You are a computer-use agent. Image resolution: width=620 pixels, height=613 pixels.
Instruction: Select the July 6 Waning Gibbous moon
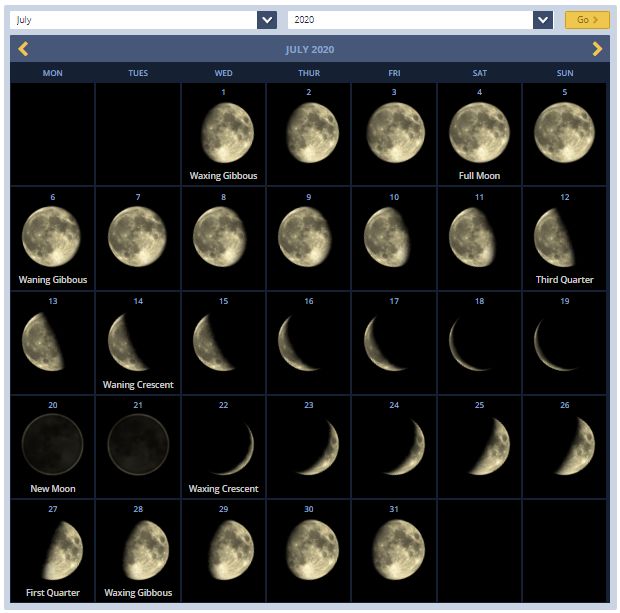[x=51, y=236]
